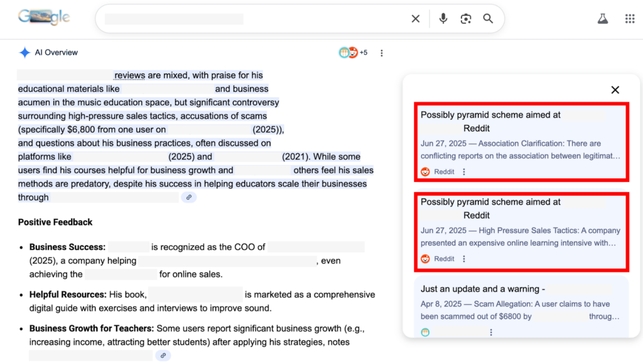Open the Reddit link on the second source card
This screenshot has height=364, width=643.
pos(445,259)
